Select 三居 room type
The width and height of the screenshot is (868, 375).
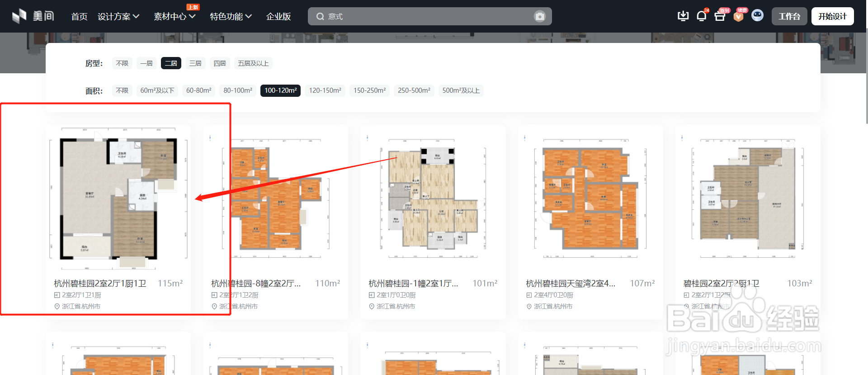point(195,63)
